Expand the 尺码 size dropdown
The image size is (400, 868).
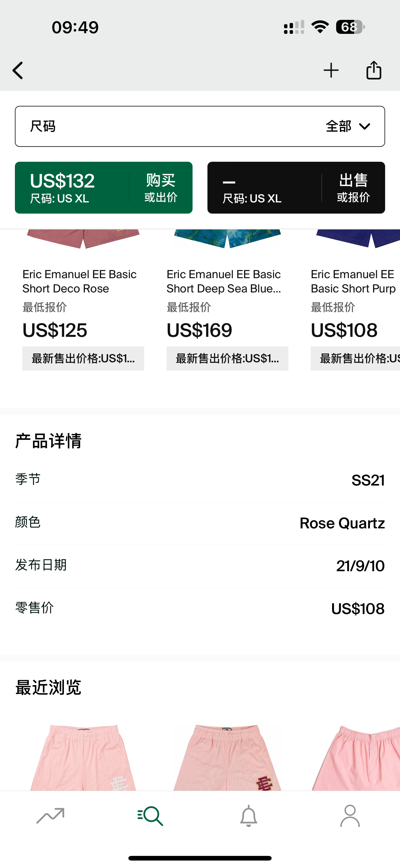(x=200, y=126)
